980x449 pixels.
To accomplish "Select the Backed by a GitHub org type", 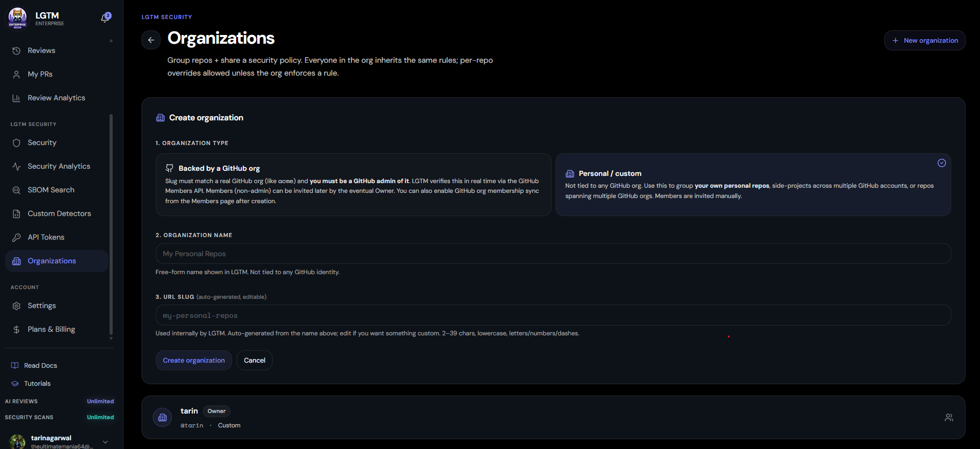I will tap(353, 185).
